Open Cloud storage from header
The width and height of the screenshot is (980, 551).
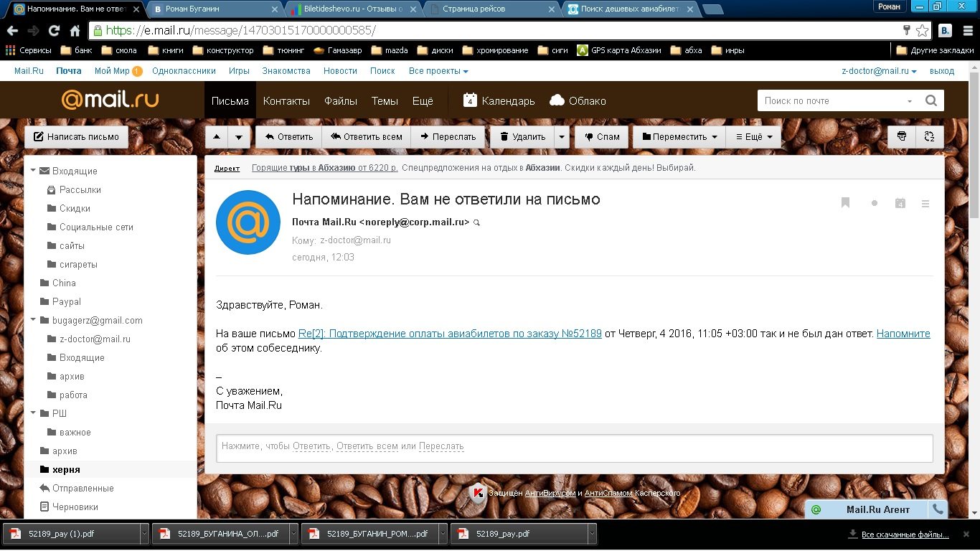point(578,100)
